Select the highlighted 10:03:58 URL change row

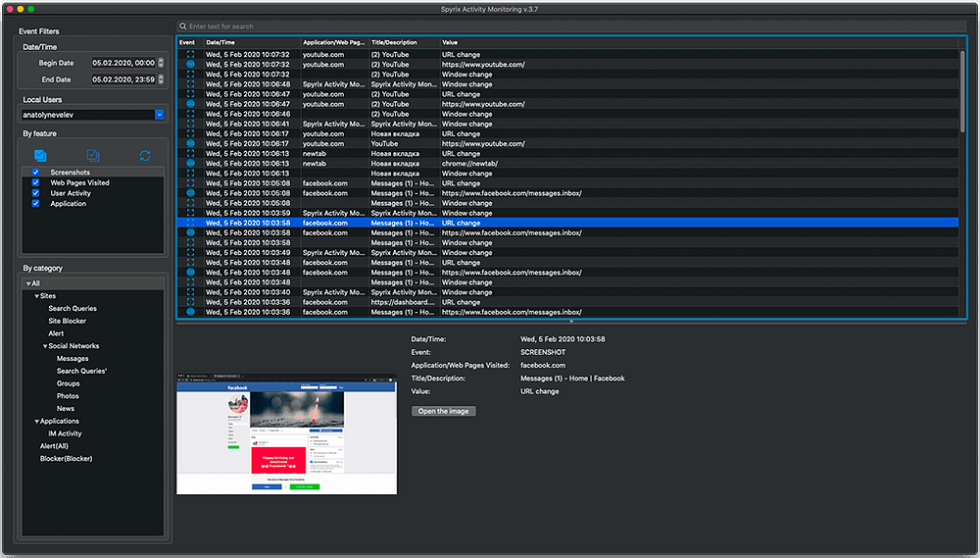click(x=567, y=223)
